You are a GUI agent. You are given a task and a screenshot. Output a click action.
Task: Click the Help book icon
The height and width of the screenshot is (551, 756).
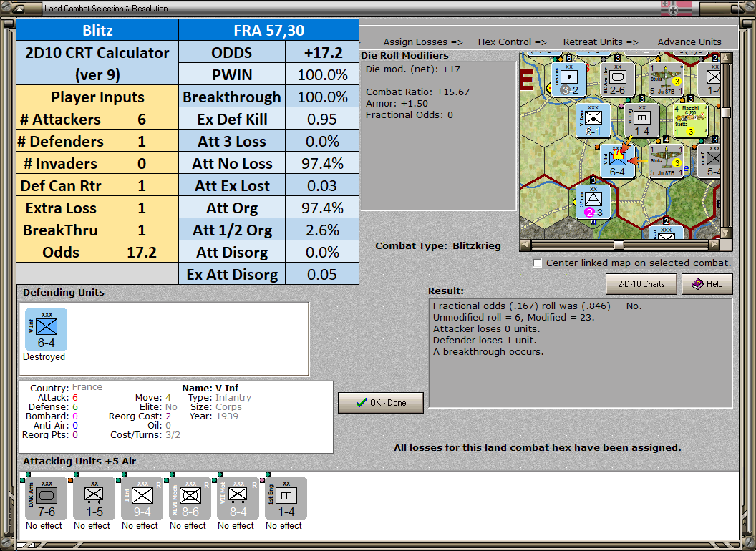click(698, 284)
